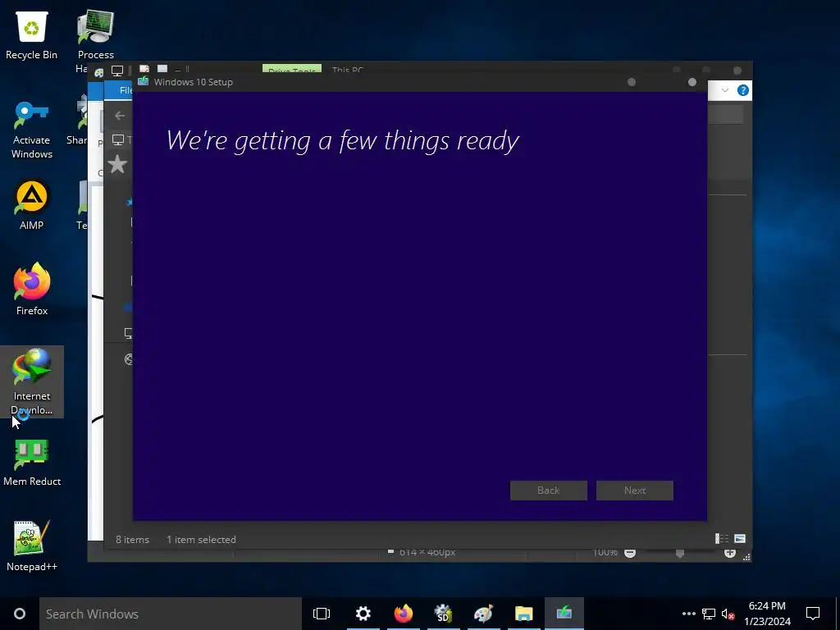840x630 pixels.
Task: Click '1 item selected' in status bar
Action: 201,540
